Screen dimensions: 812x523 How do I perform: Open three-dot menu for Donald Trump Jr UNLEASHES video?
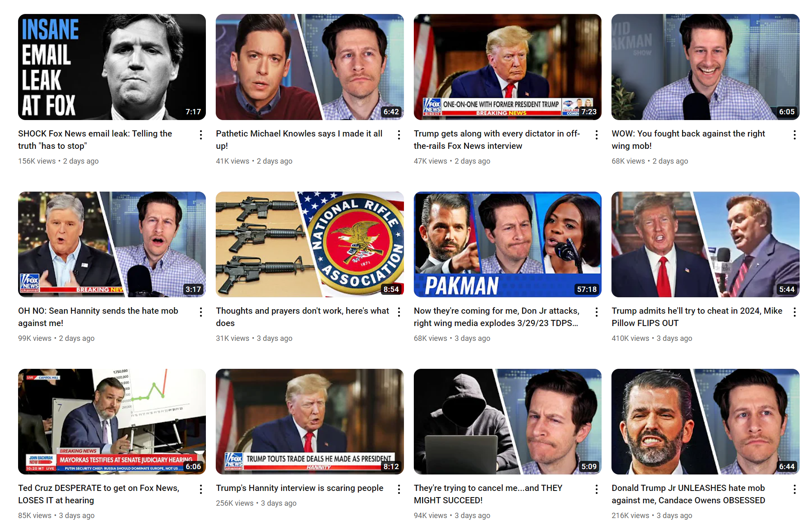tap(795, 489)
